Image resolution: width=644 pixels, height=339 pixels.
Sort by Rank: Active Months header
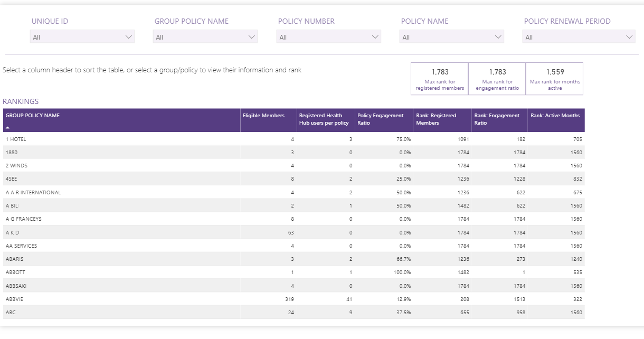[556, 120]
